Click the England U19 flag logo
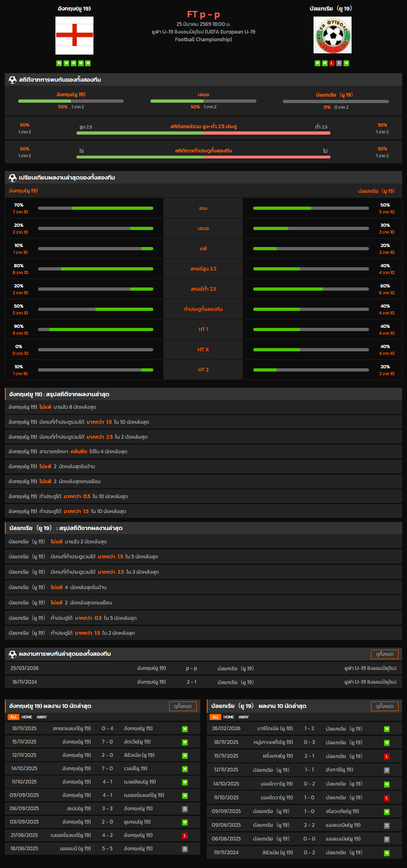Screen dimensions: 407x868 click(x=74, y=36)
